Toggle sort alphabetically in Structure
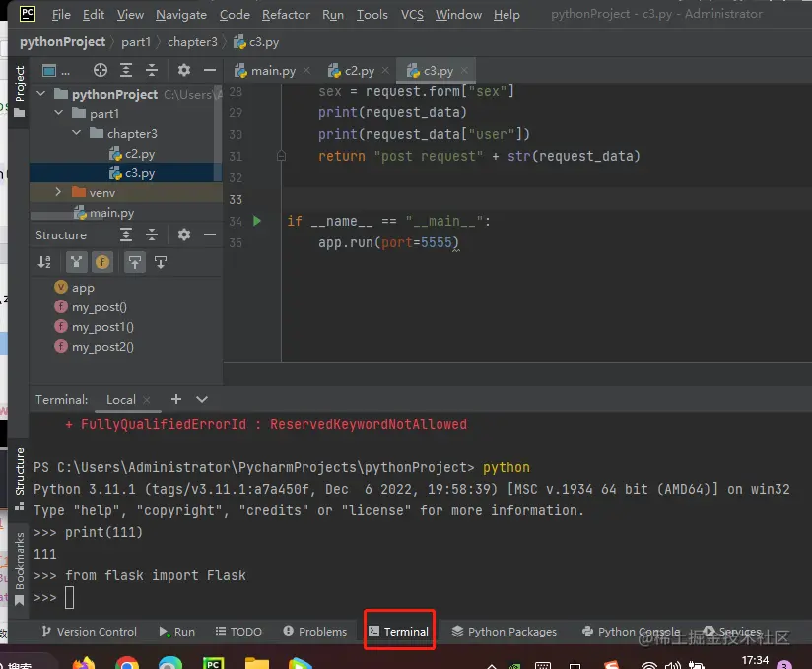812x669 pixels. click(x=44, y=262)
